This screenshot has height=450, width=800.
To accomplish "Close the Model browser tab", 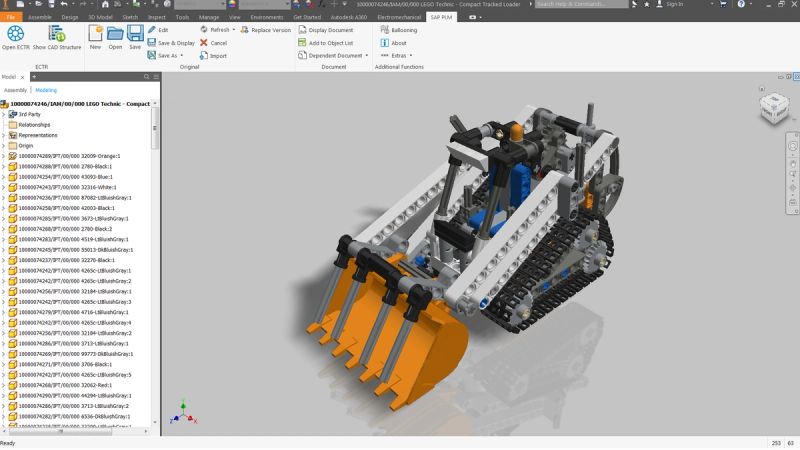I will click(x=22, y=77).
